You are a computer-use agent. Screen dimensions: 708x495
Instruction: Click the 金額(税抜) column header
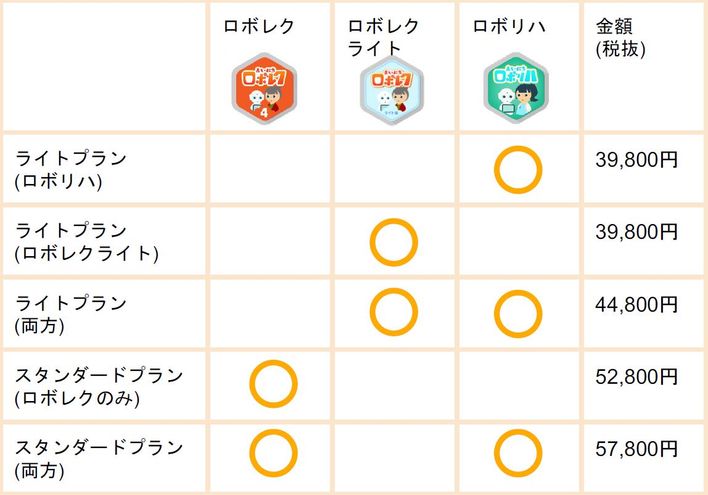point(621,38)
